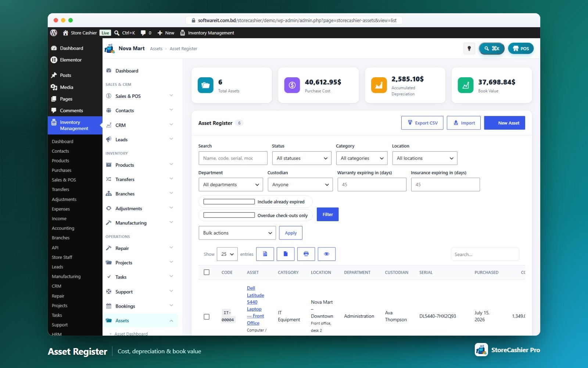Enable Include already expired option
This screenshot has width=588, height=368.
click(229, 202)
